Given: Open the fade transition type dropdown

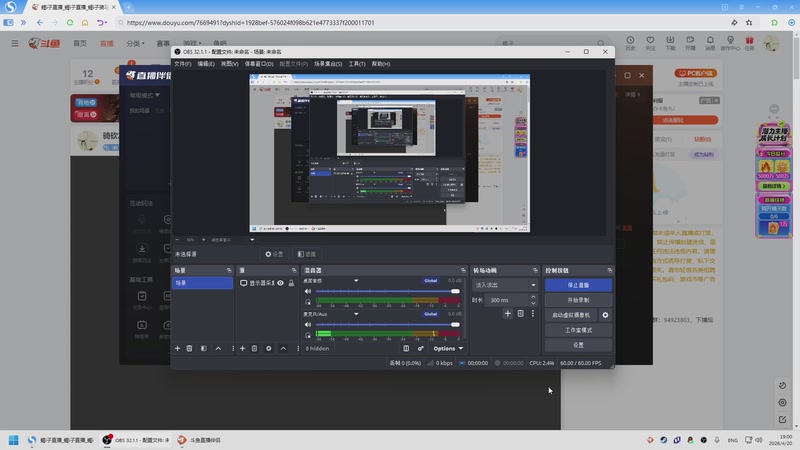Looking at the screenshot, I should pyautogui.click(x=505, y=285).
